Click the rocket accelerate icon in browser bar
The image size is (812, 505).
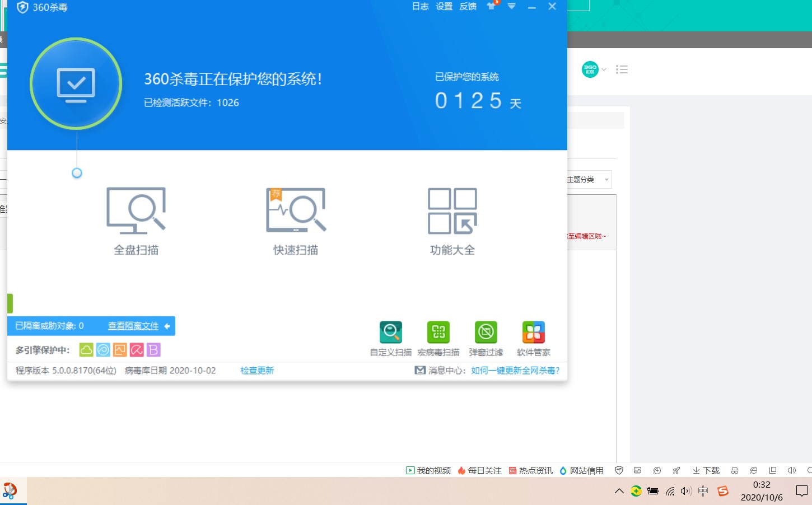pos(676,470)
